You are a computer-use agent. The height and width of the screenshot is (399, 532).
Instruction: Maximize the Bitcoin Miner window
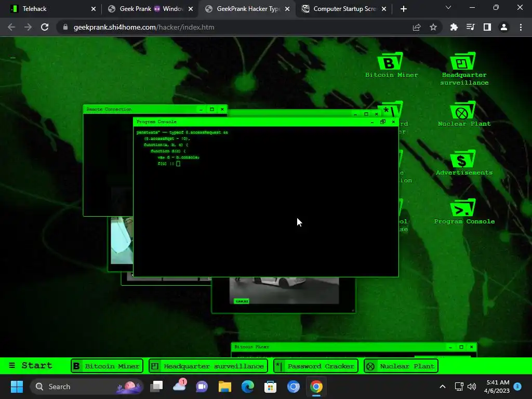[461, 347]
